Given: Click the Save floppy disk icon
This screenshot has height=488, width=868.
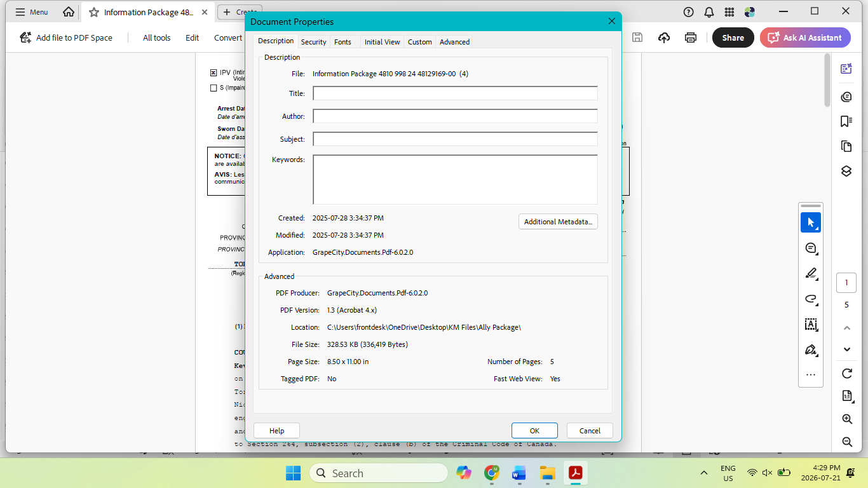Looking at the screenshot, I should [x=637, y=37].
